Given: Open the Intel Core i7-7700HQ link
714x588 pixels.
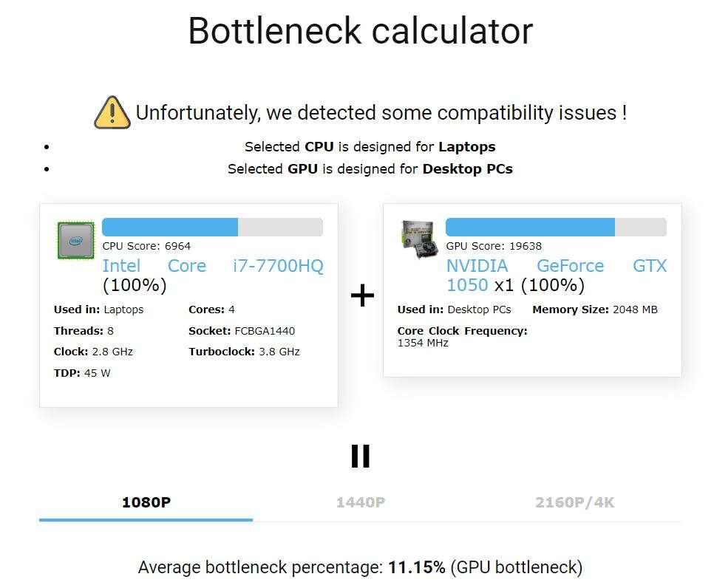Looking at the screenshot, I should pyautogui.click(x=213, y=266).
